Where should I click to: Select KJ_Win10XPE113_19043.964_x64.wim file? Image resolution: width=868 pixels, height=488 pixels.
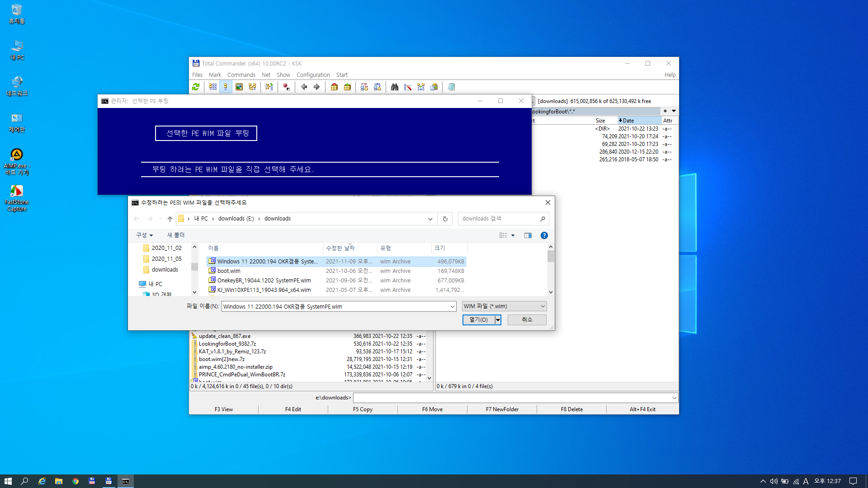click(336, 290)
